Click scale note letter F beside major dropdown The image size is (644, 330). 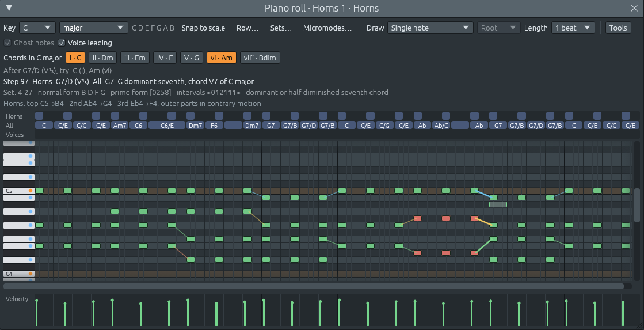153,28
